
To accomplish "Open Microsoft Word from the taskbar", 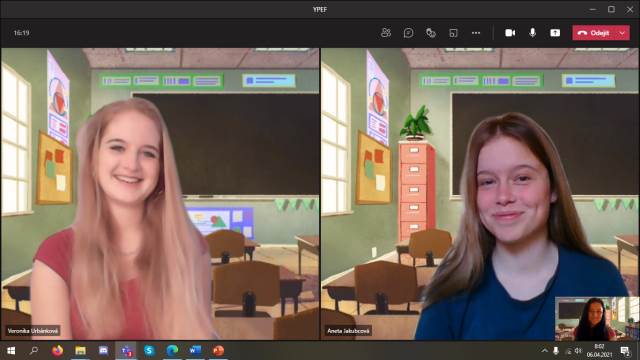I will [x=195, y=351].
